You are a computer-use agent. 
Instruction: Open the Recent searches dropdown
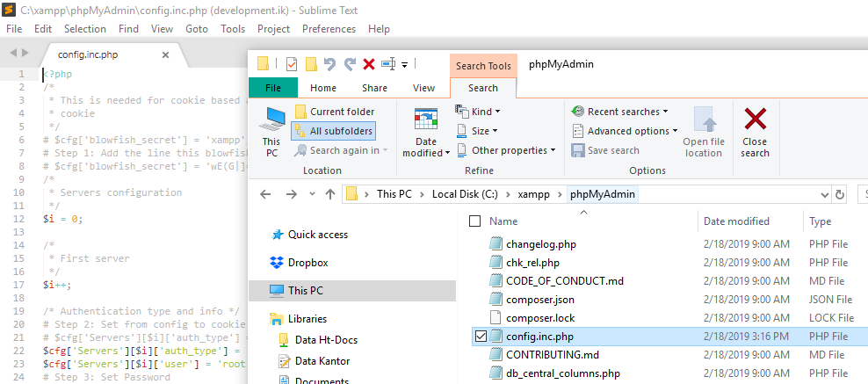pyautogui.click(x=619, y=112)
